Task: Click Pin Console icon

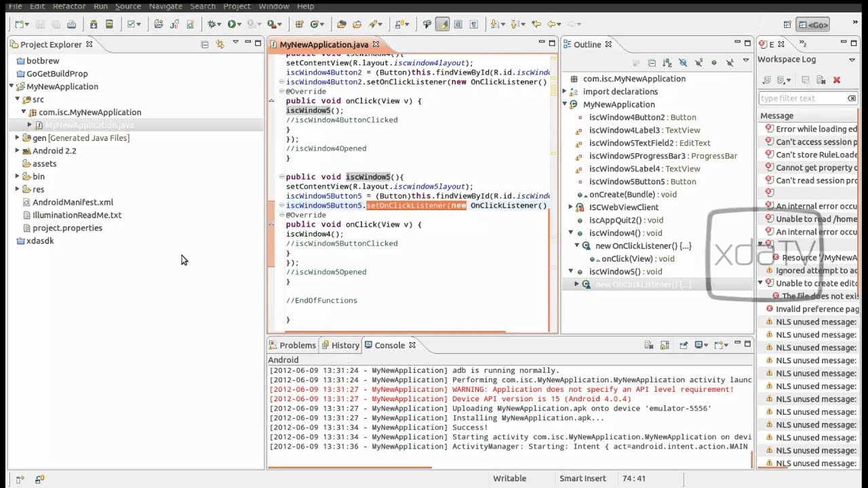Action: pos(683,345)
